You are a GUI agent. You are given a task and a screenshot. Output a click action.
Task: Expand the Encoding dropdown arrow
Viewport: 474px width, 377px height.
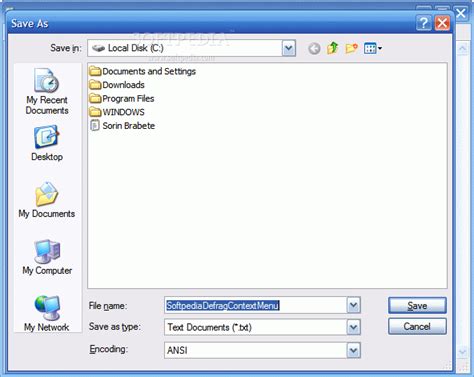353,350
